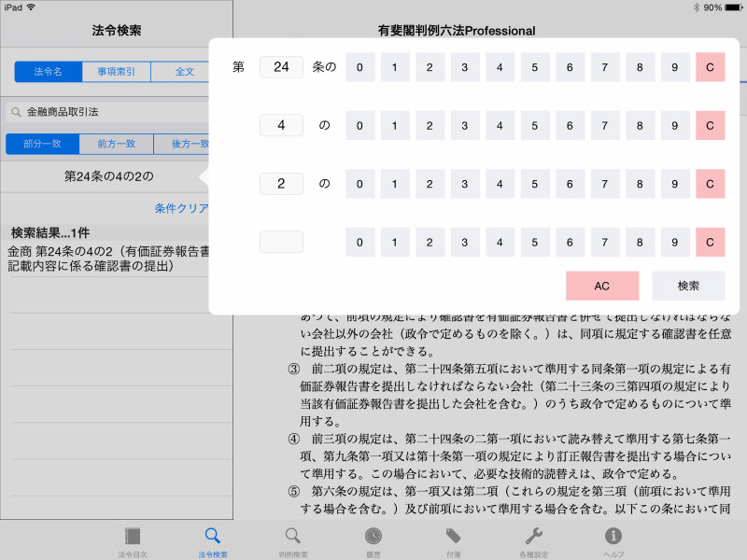Viewport: 747px width, 560px height.
Task: Tap digit 1 in the row showing 2
Action: point(395,184)
